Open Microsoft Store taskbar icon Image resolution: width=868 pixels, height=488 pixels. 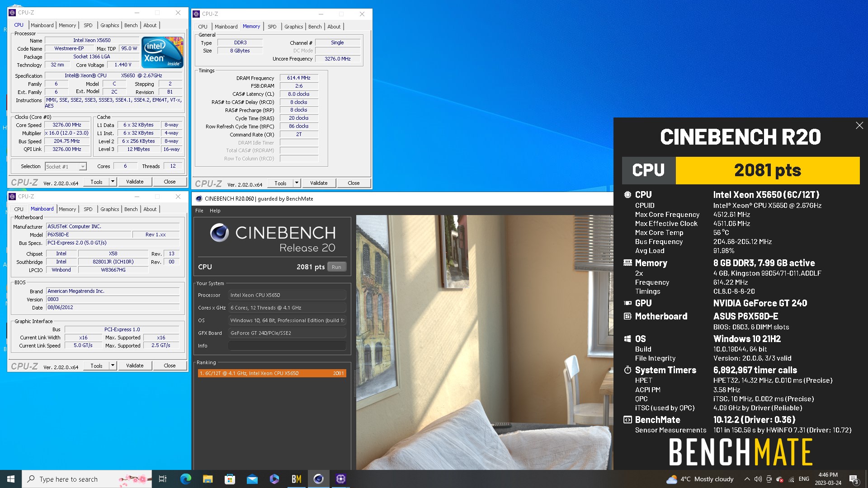[x=230, y=479]
